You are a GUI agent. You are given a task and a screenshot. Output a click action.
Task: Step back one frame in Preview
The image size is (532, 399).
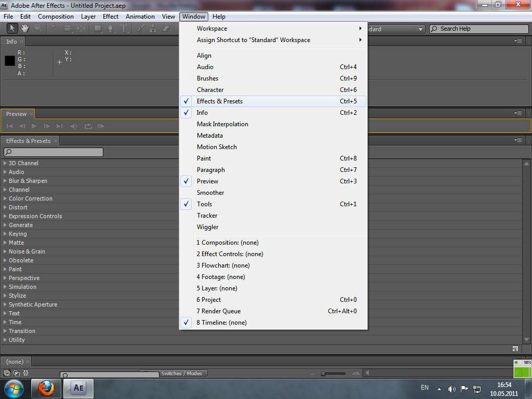pyautogui.click(x=22, y=126)
